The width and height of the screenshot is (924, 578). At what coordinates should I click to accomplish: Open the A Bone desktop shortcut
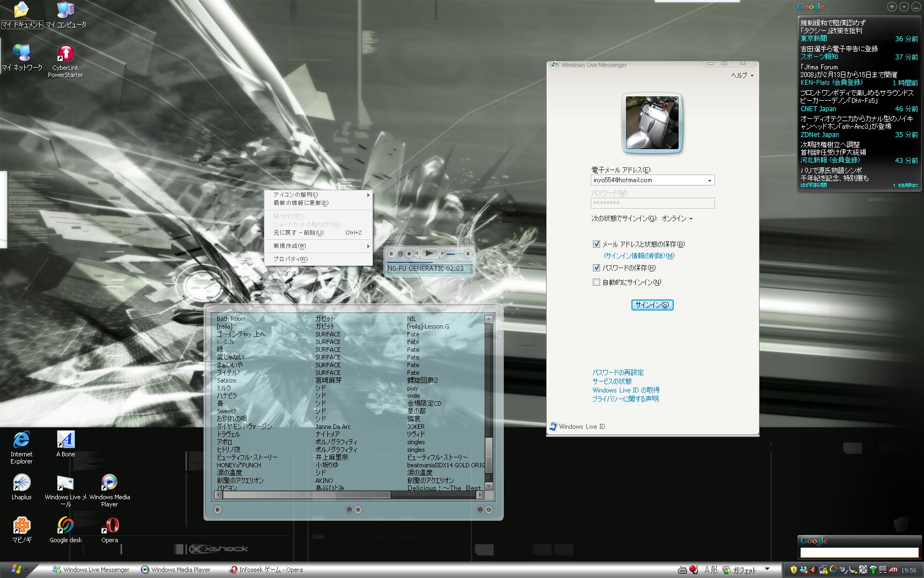click(65, 444)
